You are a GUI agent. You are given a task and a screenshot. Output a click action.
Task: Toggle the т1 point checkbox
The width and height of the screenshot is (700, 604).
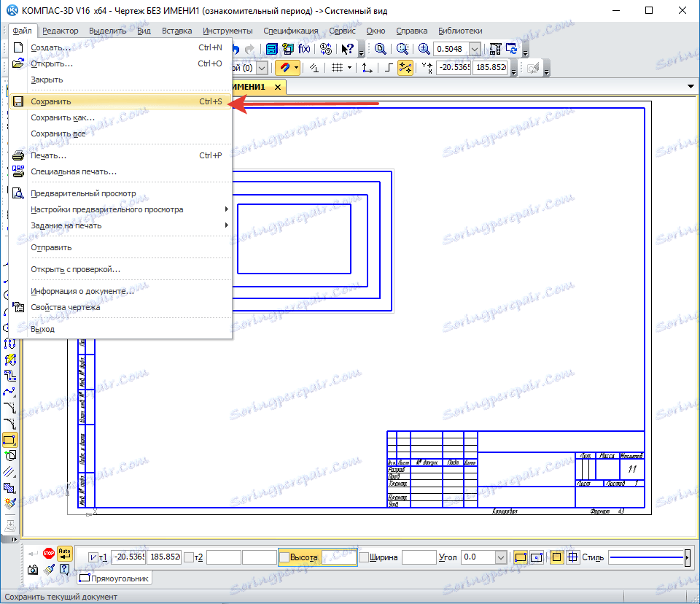coord(93,557)
